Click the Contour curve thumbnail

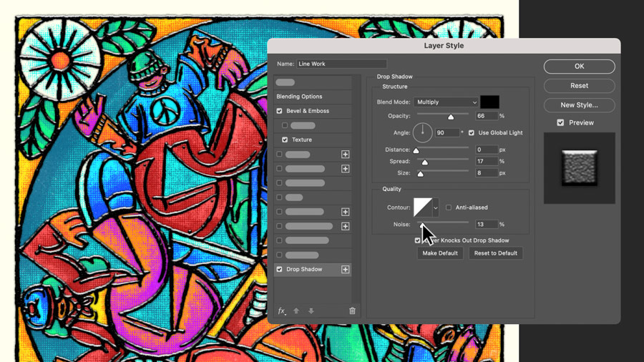pos(423,207)
